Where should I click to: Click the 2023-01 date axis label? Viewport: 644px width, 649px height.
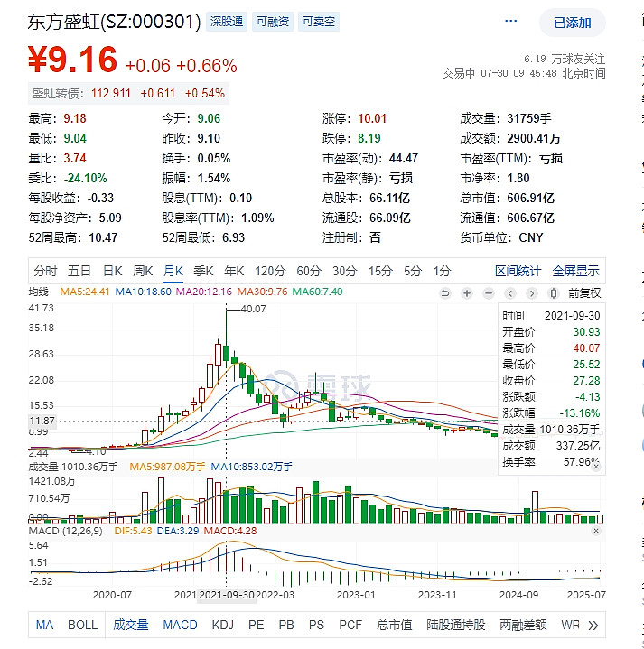click(356, 595)
